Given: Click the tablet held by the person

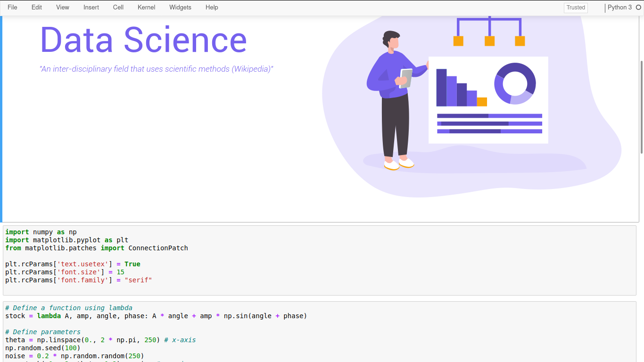Looking at the screenshot, I should tap(405, 78).
